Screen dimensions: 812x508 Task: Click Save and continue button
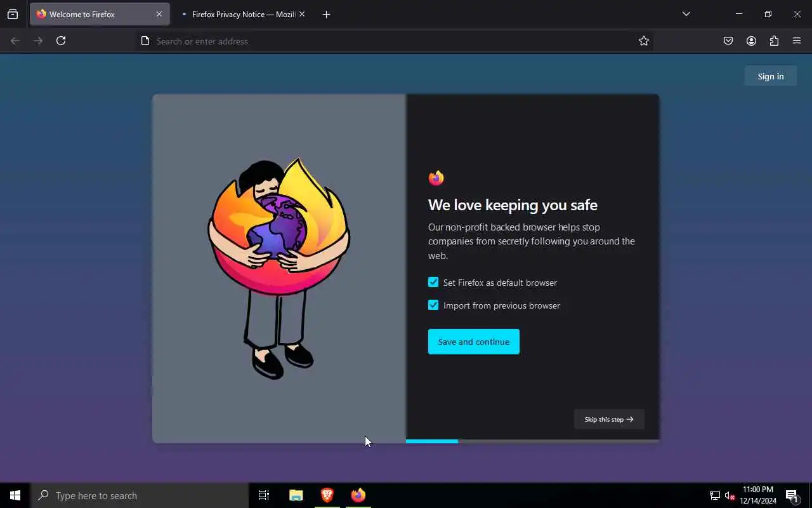click(474, 342)
